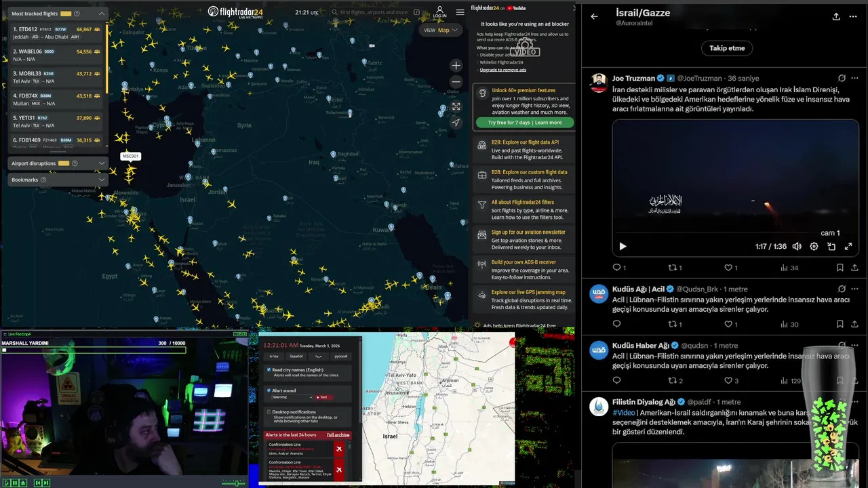Collapse the Most tracked flights panel
Screen dimensions: 868x488
102,14
